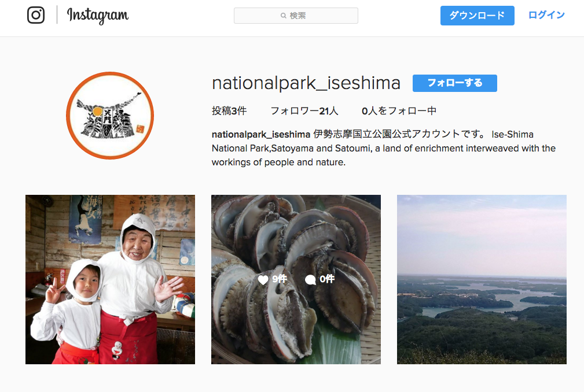Image resolution: width=584 pixels, height=392 pixels.
Task: Open the abalone shells photo post
Action: click(x=296, y=279)
